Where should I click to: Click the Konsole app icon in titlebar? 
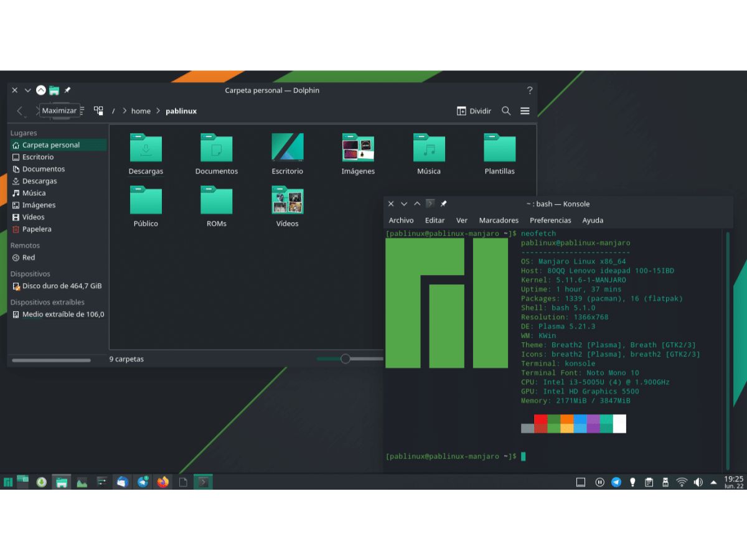tap(430, 203)
